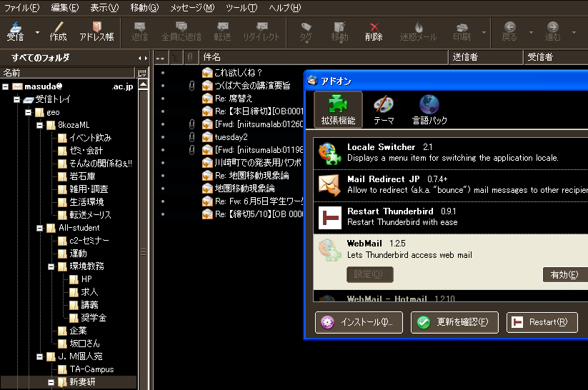Open the 戻る history dropdown
This screenshot has height=390, width=588.
tap(531, 32)
